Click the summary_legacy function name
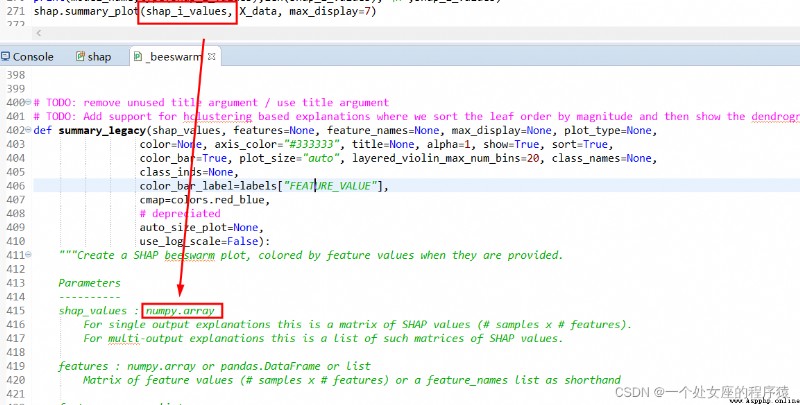The width and height of the screenshot is (800, 405). (x=102, y=131)
